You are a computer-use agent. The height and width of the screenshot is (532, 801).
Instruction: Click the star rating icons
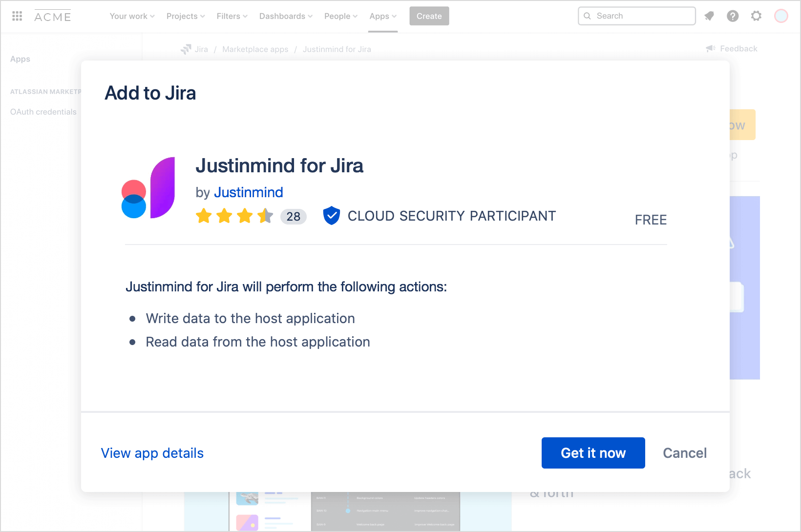click(234, 216)
